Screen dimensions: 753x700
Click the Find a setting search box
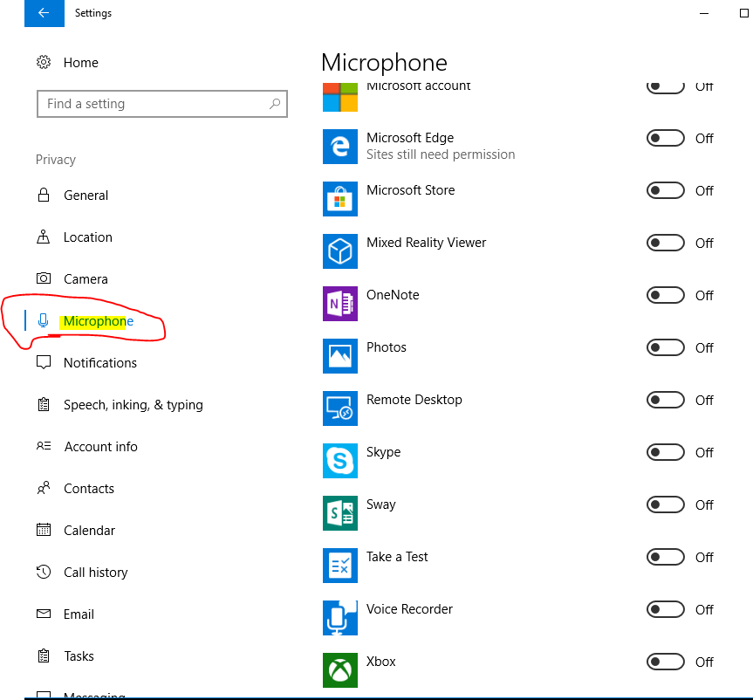(162, 104)
